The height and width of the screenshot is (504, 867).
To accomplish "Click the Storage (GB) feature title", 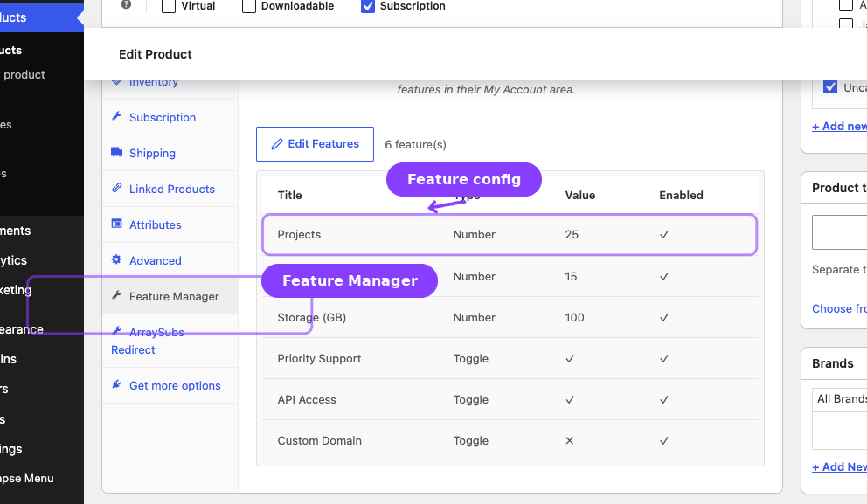I will click(x=312, y=318).
